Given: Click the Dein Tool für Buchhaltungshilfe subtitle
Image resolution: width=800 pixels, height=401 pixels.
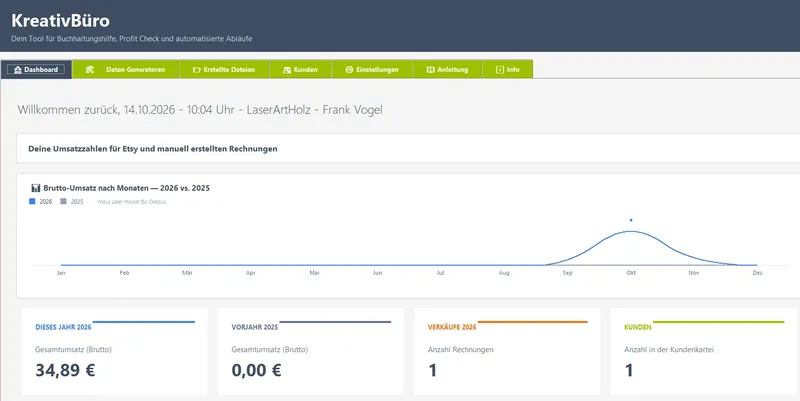Looking at the screenshot, I should coord(132,39).
